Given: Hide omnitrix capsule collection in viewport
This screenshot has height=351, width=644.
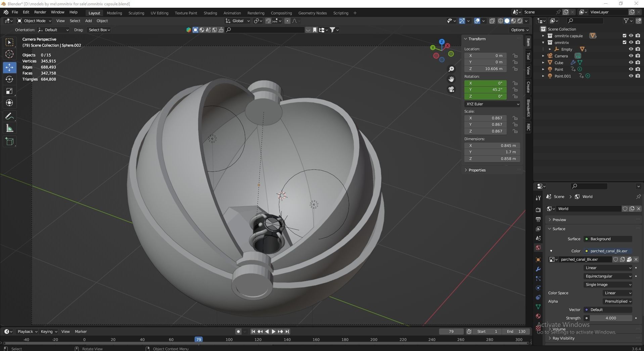Looking at the screenshot, I should tap(631, 36).
